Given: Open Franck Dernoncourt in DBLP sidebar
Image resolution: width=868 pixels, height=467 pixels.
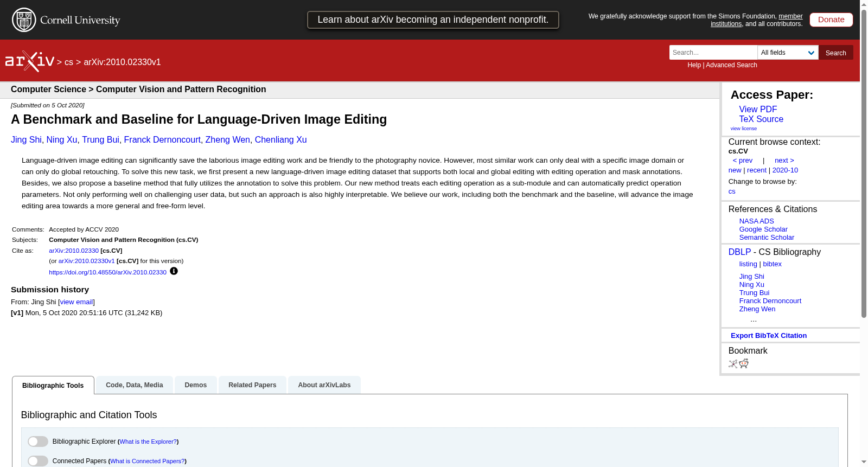Looking at the screenshot, I should (x=770, y=301).
